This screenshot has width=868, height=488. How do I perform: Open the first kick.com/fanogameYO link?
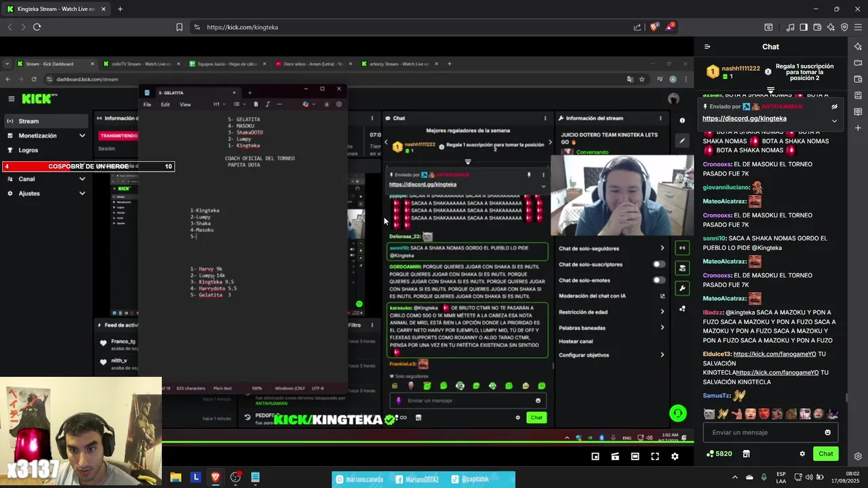(x=776, y=354)
